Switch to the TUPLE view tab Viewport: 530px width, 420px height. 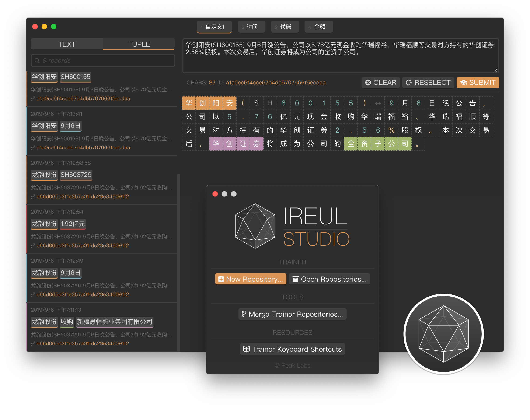[x=139, y=44]
